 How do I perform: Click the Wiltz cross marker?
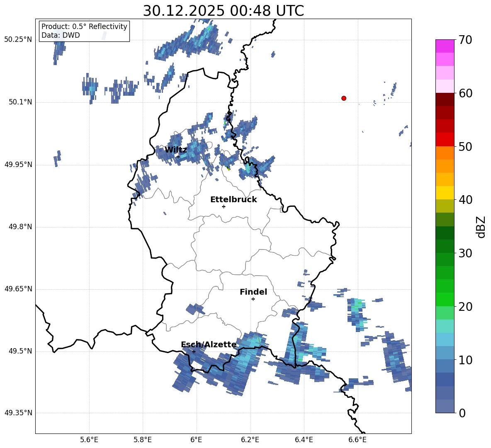click(x=178, y=157)
